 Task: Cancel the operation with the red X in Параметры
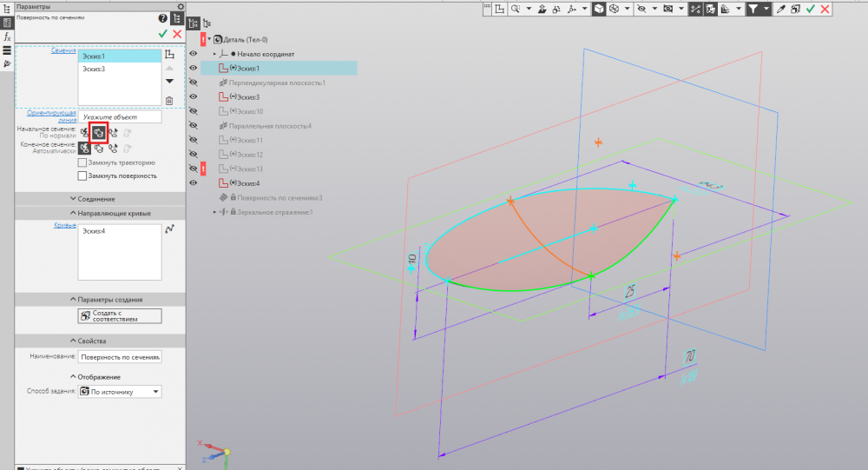pyautogui.click(x=177, y=33)
